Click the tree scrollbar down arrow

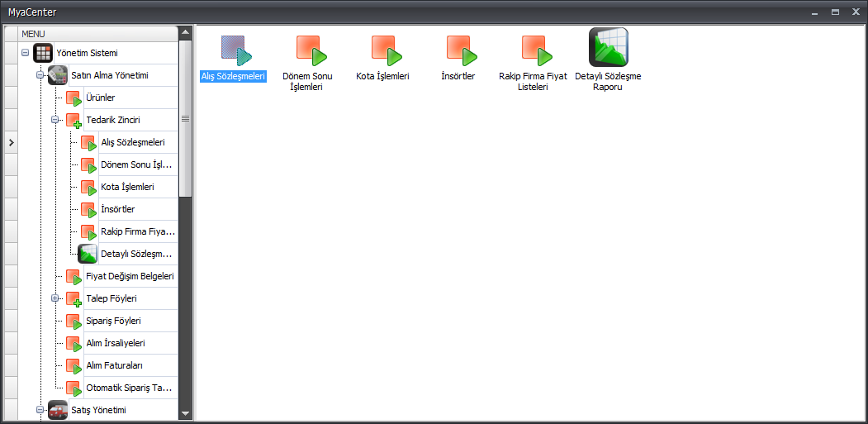click(x=186, y=413)
